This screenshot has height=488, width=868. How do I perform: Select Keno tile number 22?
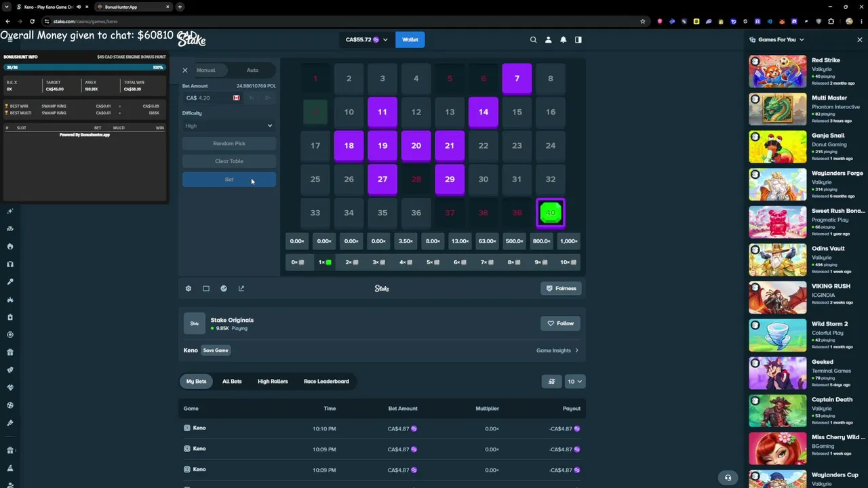(x=484, y=146)
